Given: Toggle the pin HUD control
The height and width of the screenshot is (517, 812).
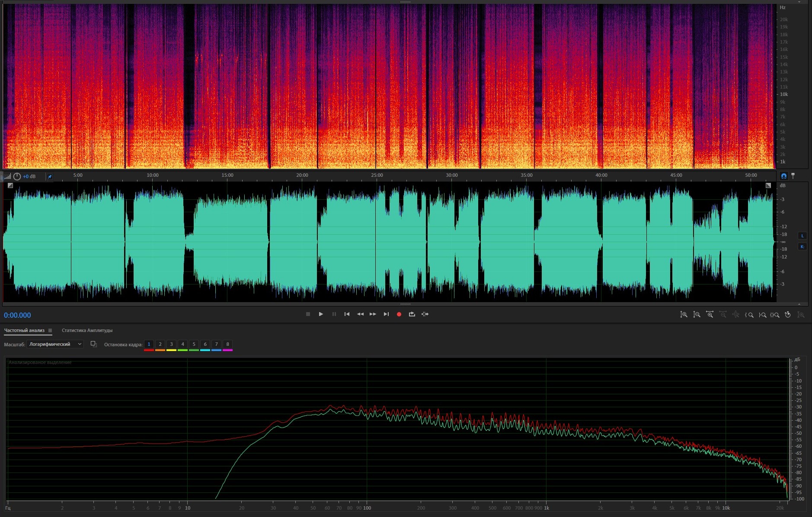Looking at the screenshot, I should 50,176.
